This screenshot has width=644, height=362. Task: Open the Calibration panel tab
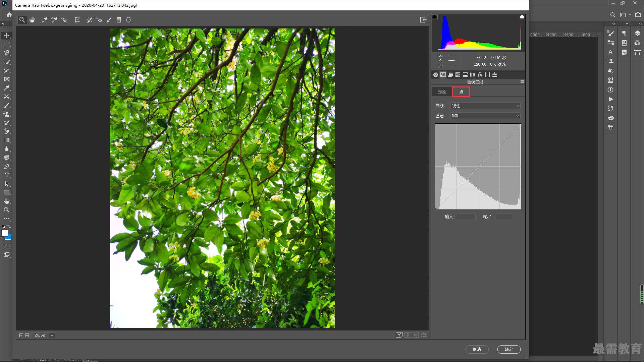[x=487, y=75]
